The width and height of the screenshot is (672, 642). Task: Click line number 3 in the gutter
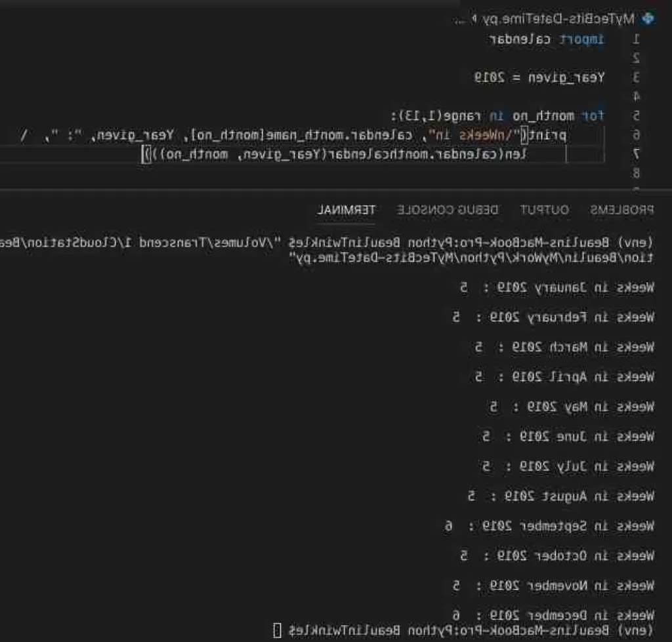(x=637, y=77)
